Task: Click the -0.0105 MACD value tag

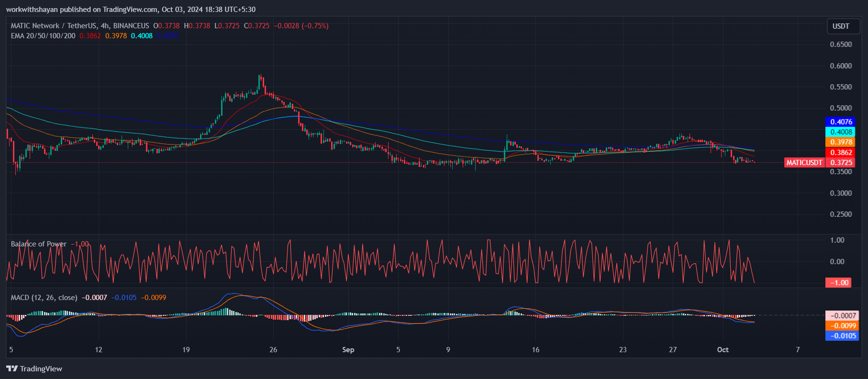Action: point(842,336)
